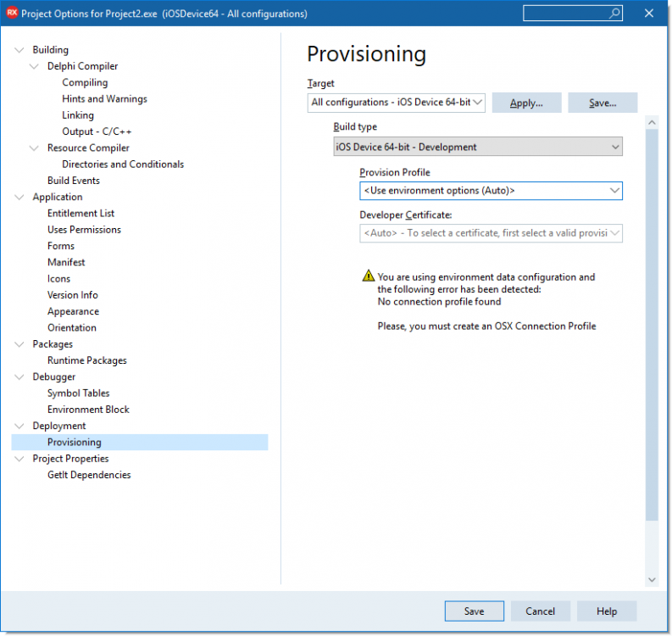Click the RAD Studio RX logo icon

pyautogui.click(x=12, y=13)
